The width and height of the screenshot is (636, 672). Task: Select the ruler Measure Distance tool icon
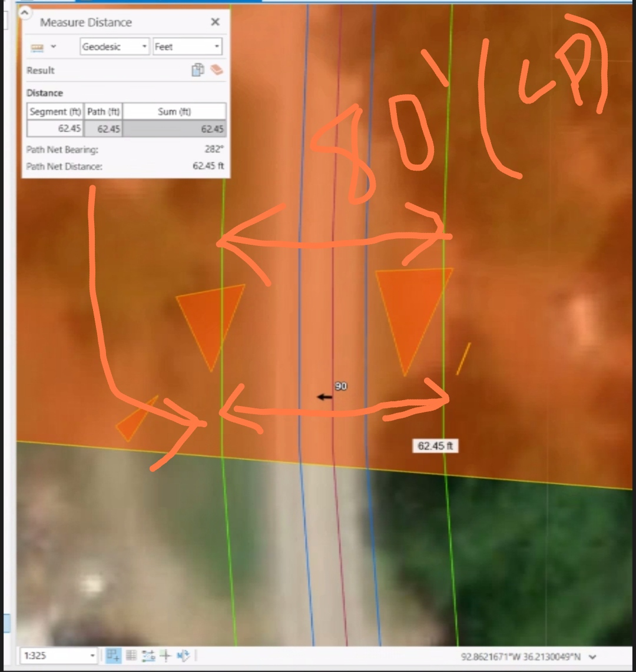[37, 46]
